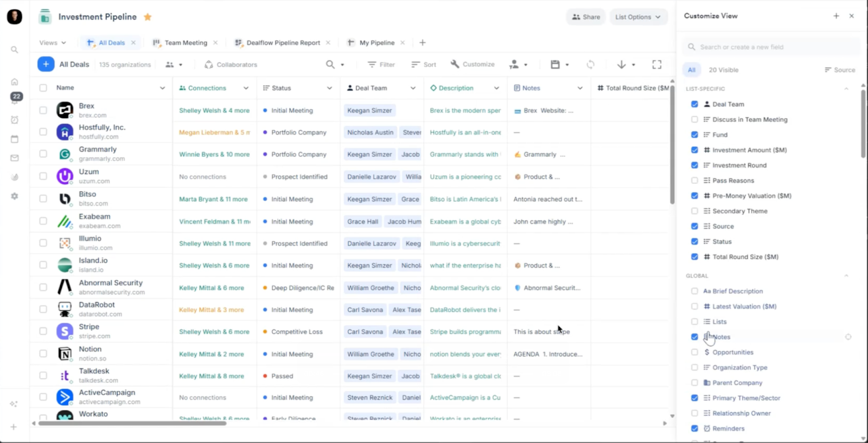Select all rows via header checkbox

coord(43,88)
